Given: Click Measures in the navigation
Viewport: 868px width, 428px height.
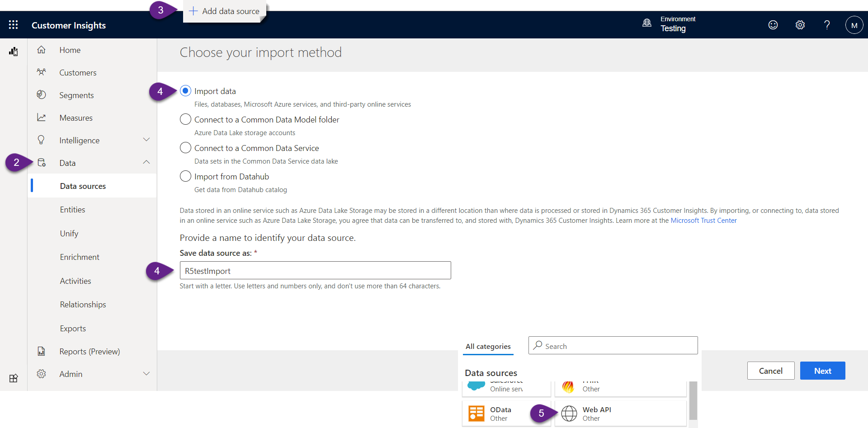Looking at the screenshot, I should pyautogui.click(x=76, y=118).
